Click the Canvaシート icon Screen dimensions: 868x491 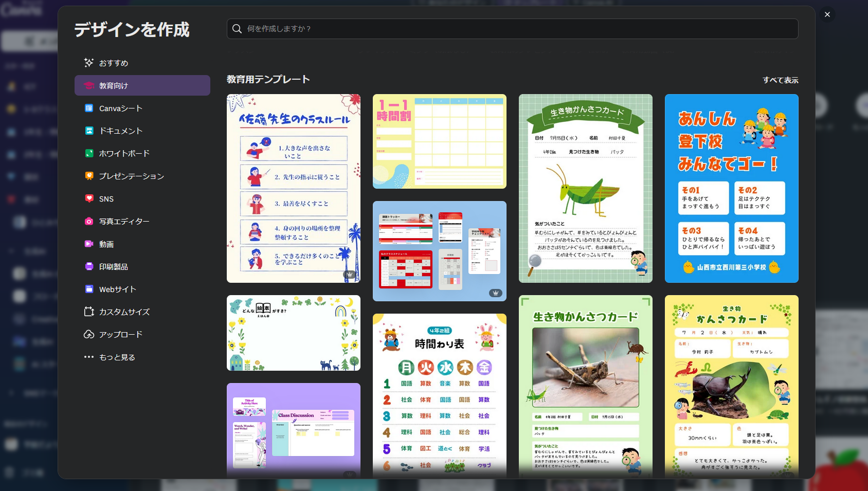[89, 108]
